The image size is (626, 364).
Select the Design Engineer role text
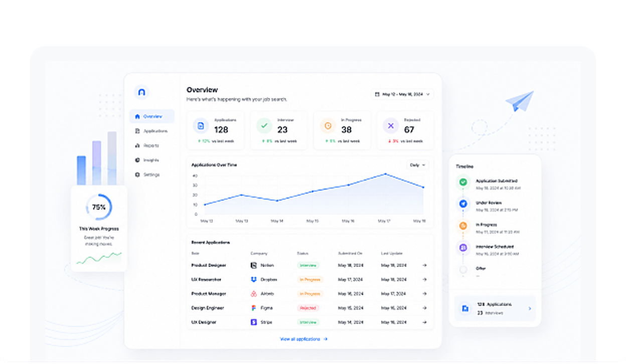coord(208,308)
